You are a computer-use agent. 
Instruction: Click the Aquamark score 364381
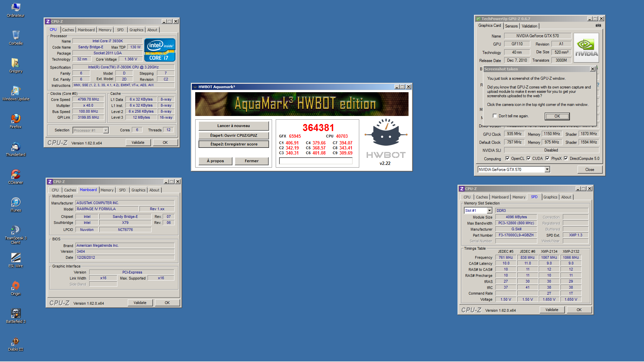coord(318,128)
